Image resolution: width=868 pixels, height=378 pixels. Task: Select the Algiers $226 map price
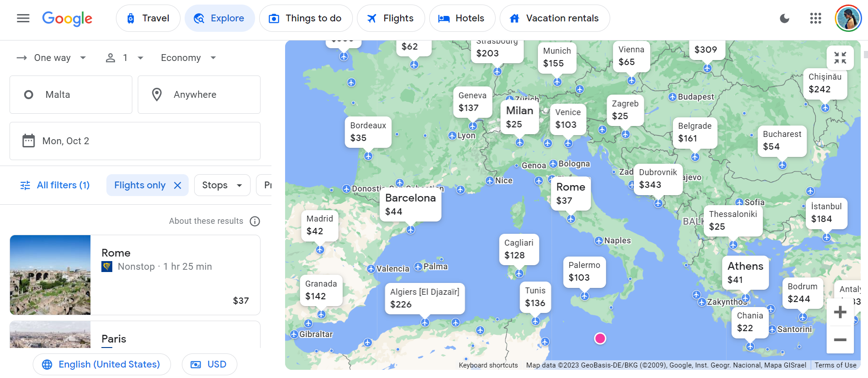[x=425, y=298]
